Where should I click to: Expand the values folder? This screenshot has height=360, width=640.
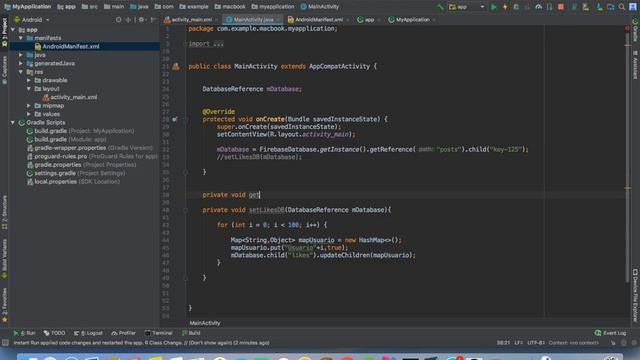tap(29, 114)
